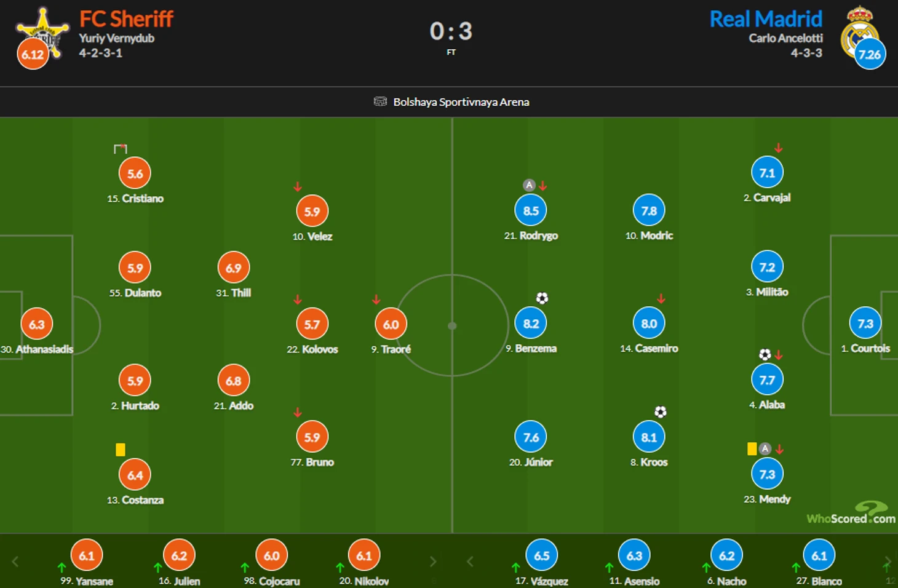The height and width of the screenshot is (588, 898).
Task: Click the yellow card icon above Costanza
Action: click(120, 450)
